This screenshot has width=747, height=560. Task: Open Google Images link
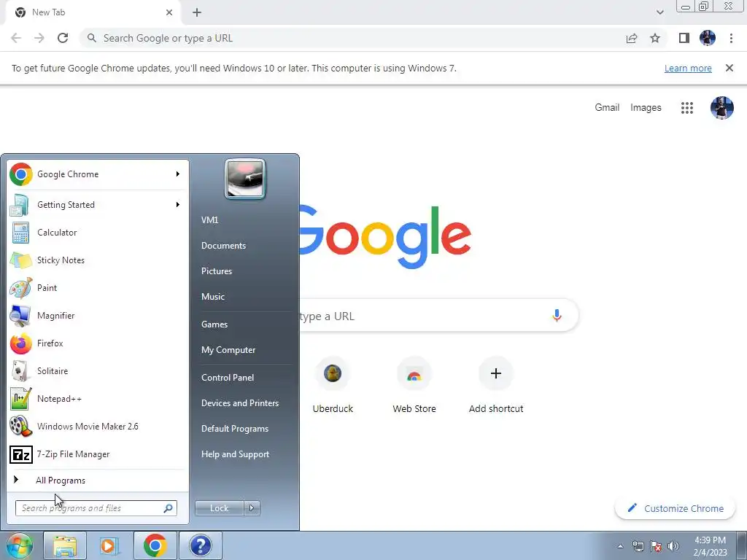pos(646,108)
